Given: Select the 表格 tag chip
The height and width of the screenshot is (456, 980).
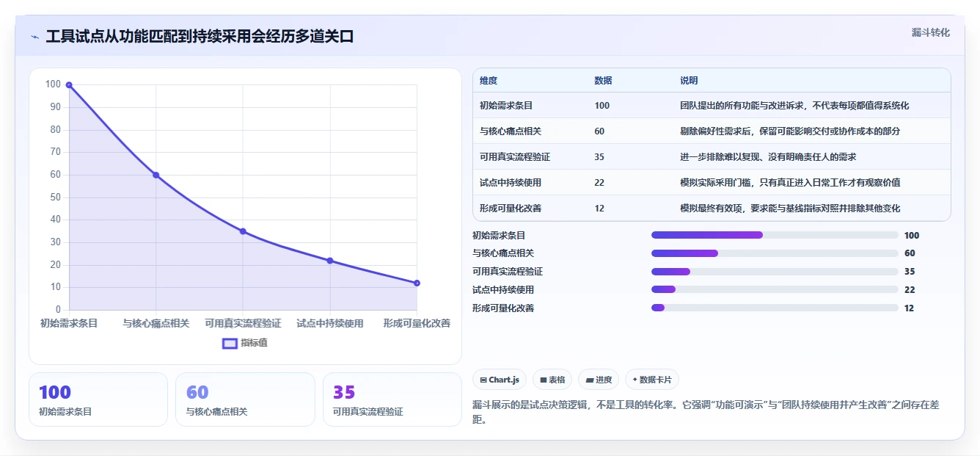Looking at the screenshot, I should [x=552, y=380].
